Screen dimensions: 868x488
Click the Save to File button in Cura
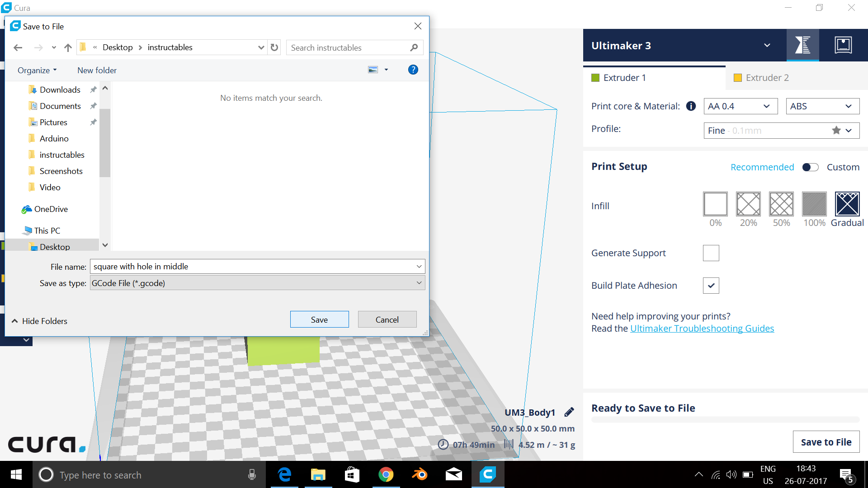(x=826, y=442)
